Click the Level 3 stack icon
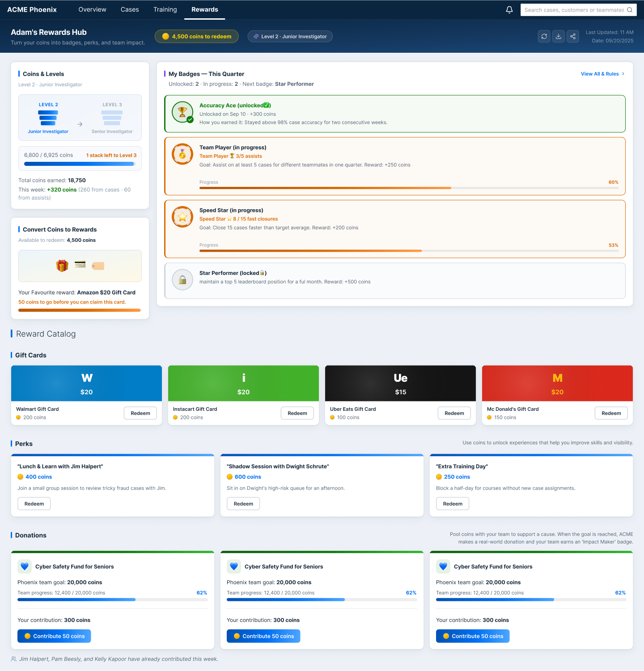This screenshot has width=644, height=671. pyautogui.click(x=112, y=118)
